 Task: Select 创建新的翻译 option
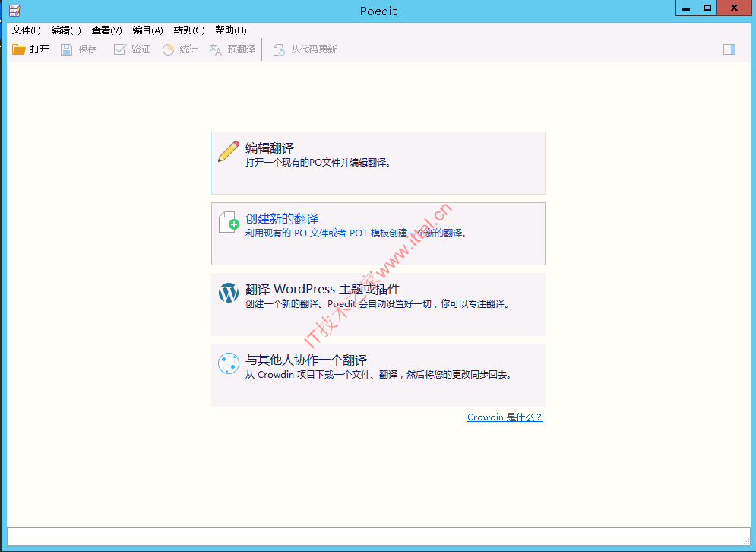point(378,233)
